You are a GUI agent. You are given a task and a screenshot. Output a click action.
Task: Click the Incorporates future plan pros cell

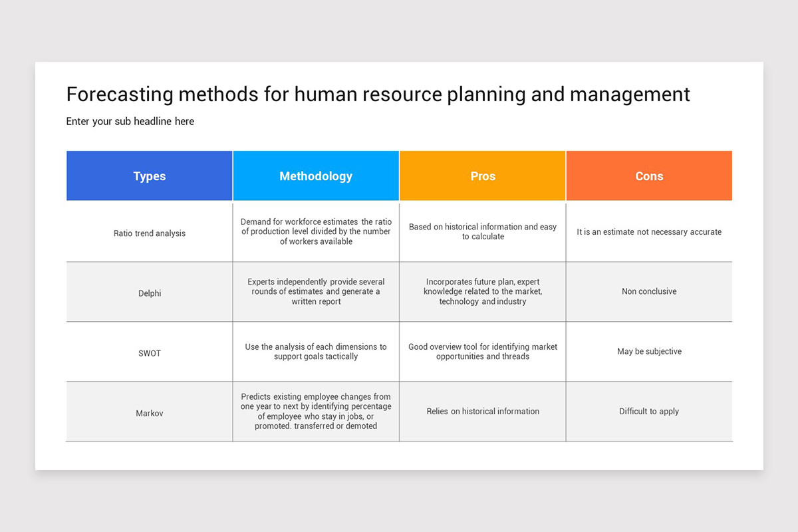(483, 291)
